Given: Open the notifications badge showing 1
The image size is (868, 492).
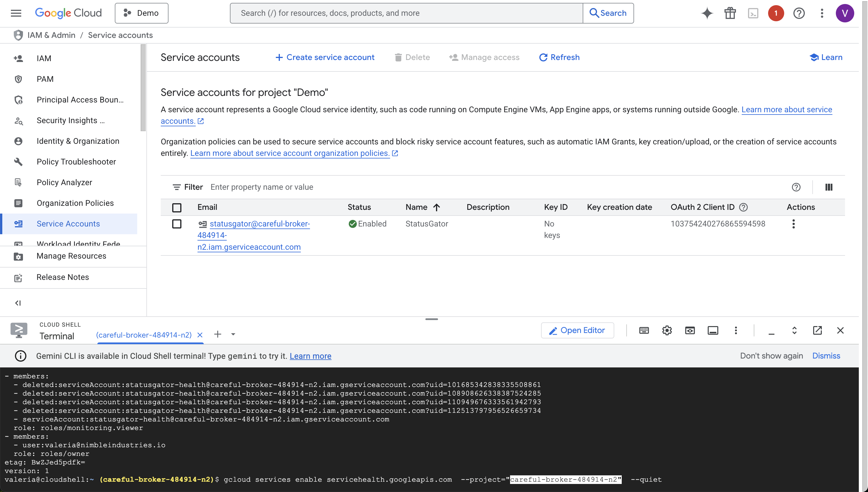Looking at the screenshot, I should [776, 13].
